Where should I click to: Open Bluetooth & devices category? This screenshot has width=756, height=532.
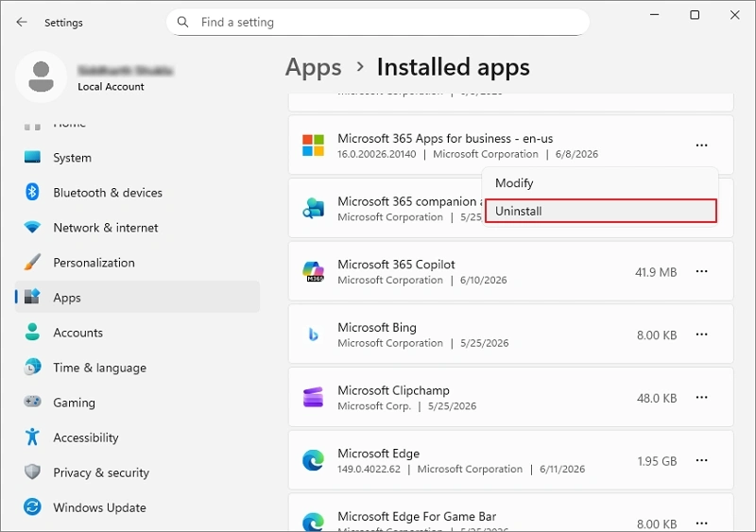tap(137, 193)
